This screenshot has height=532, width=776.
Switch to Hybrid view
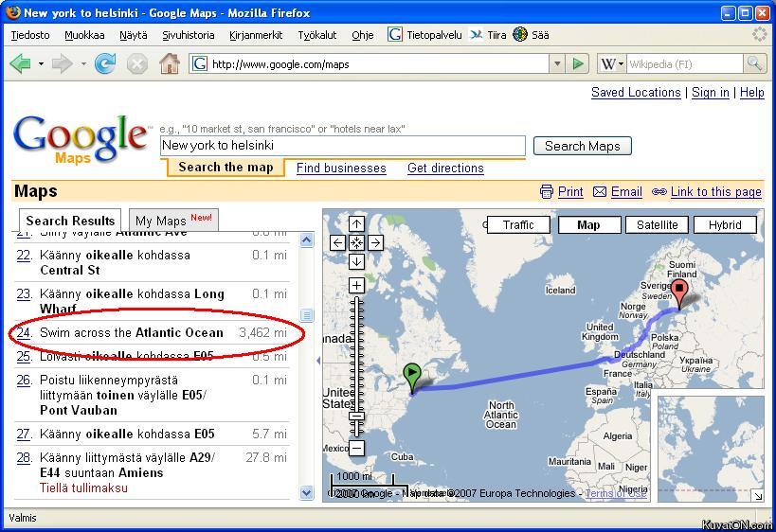(x=725, y=225)
